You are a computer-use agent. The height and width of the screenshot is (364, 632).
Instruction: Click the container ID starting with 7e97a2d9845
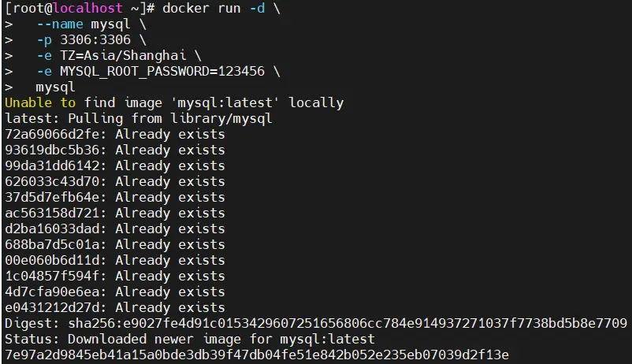click(256, 355)
